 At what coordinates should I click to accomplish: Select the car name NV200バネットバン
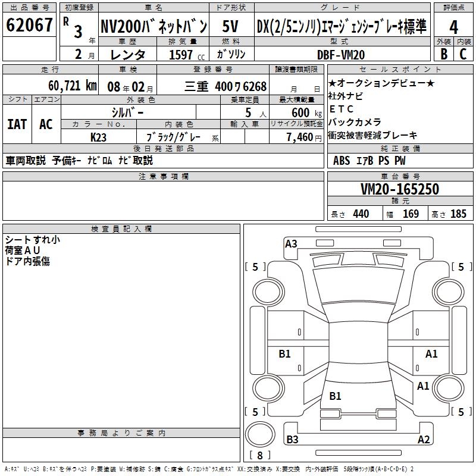154,26
